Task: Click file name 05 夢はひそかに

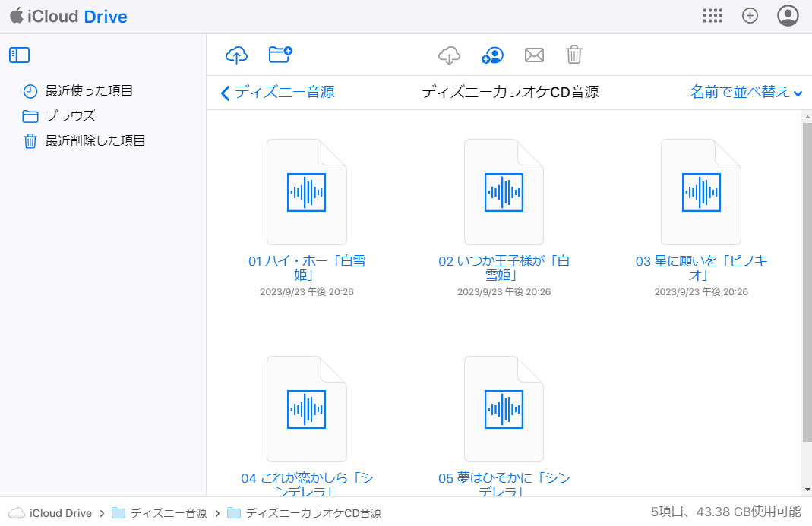Action: [x=504, y=483]
